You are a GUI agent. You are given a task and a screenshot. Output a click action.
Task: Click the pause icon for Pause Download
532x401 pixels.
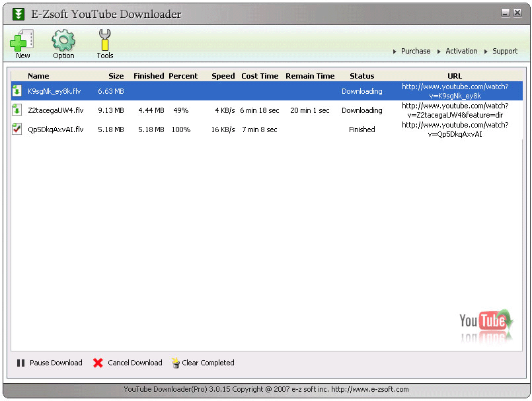20,363
